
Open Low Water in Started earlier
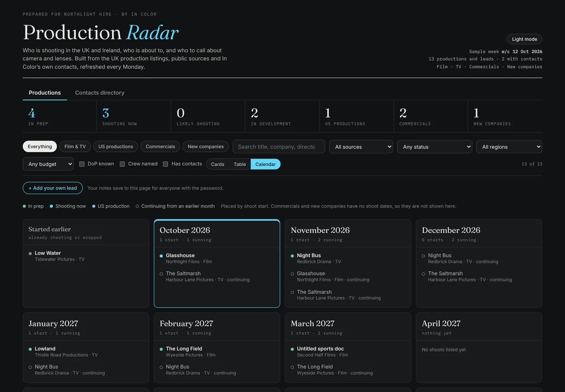coord(86,256)
